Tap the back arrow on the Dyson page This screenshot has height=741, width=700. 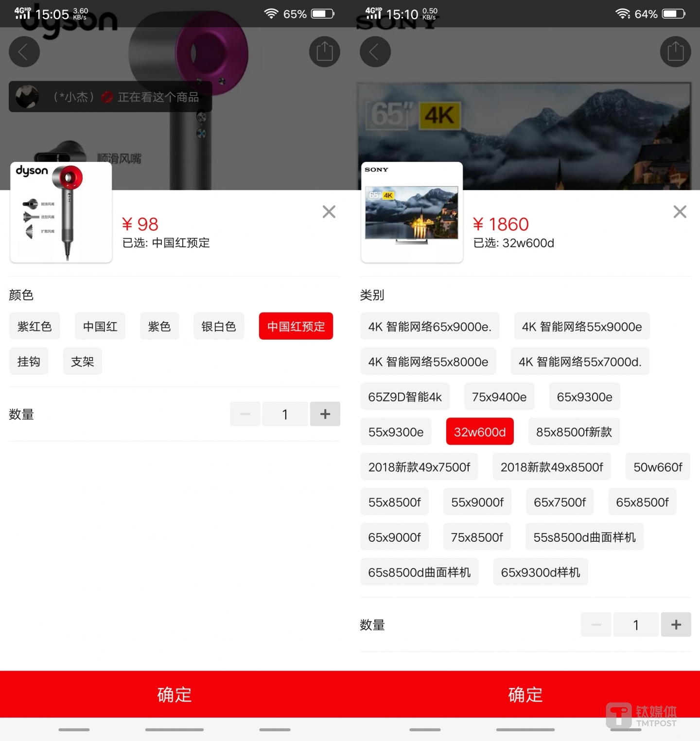coord(24,52)
